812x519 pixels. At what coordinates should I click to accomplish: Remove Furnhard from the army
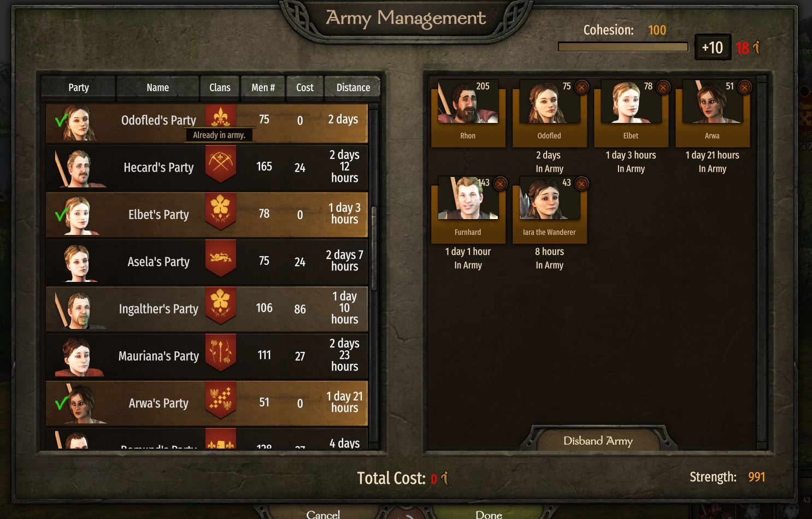(x=500, y=184)
